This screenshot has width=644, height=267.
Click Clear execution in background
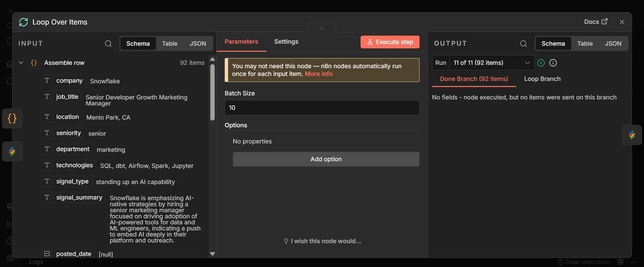click(x=584, y=262)
